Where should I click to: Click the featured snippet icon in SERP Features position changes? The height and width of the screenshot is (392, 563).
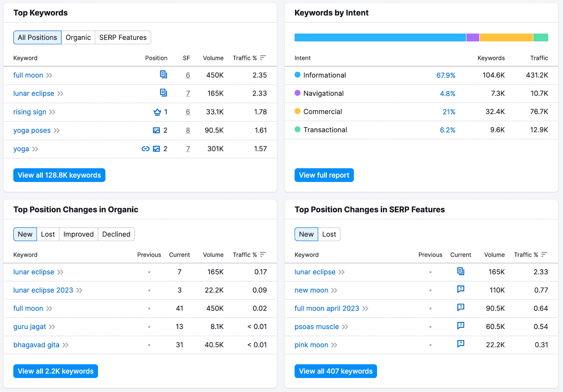(461, 272)
